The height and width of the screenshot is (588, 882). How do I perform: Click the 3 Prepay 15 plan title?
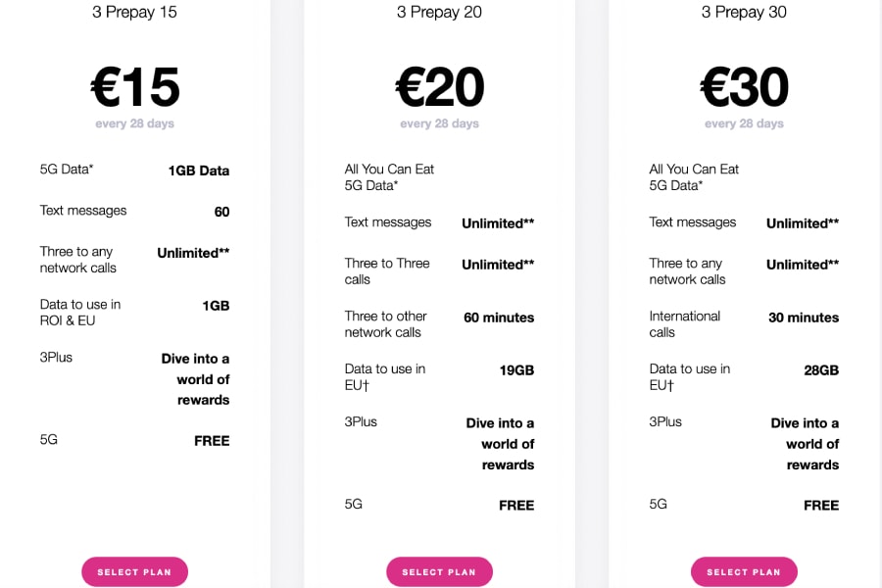[x=134, y=12]
